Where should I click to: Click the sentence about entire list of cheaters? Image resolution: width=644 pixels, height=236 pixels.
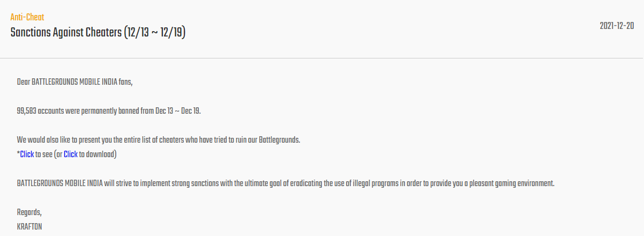159,140
